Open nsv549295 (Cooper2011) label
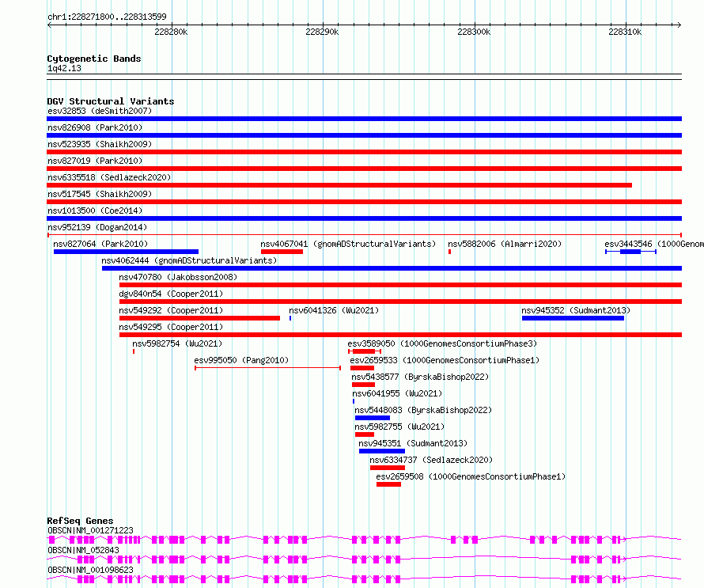The image size is (704, 588). pyautogui.click(x=171, y=327)
